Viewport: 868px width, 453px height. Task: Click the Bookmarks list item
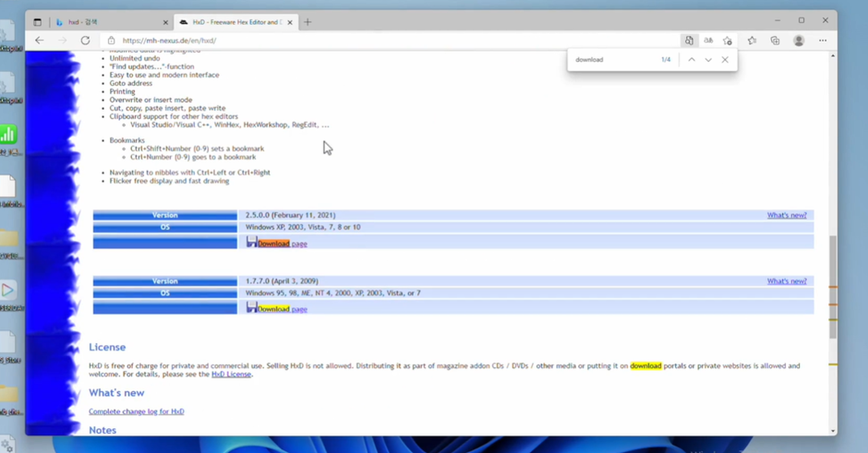(127, 140)
